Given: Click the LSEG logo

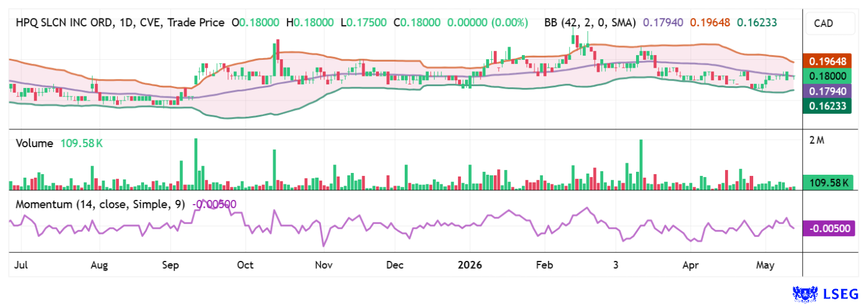Looking at the screenshot, I should click(x=826, y=293).
